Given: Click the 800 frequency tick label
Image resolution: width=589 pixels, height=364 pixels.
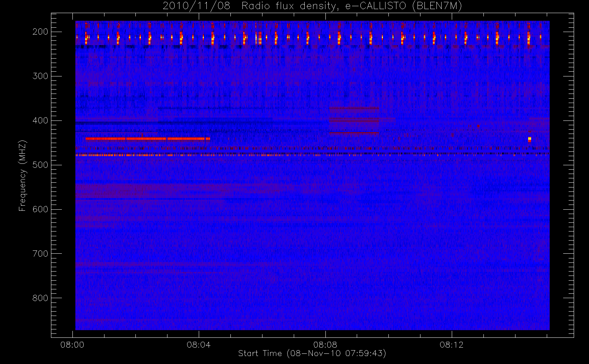Looking at the screenshot, I should point(40,298).
